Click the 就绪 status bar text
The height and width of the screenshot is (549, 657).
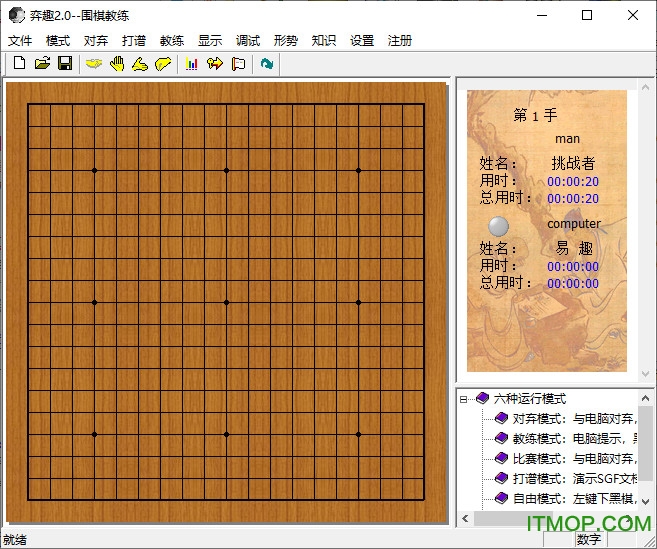15,539
